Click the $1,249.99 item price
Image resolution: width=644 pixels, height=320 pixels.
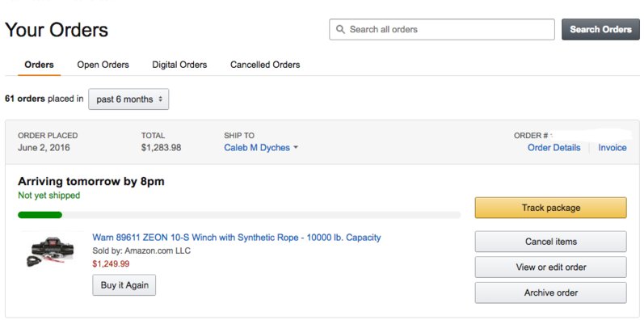point(111,263)
